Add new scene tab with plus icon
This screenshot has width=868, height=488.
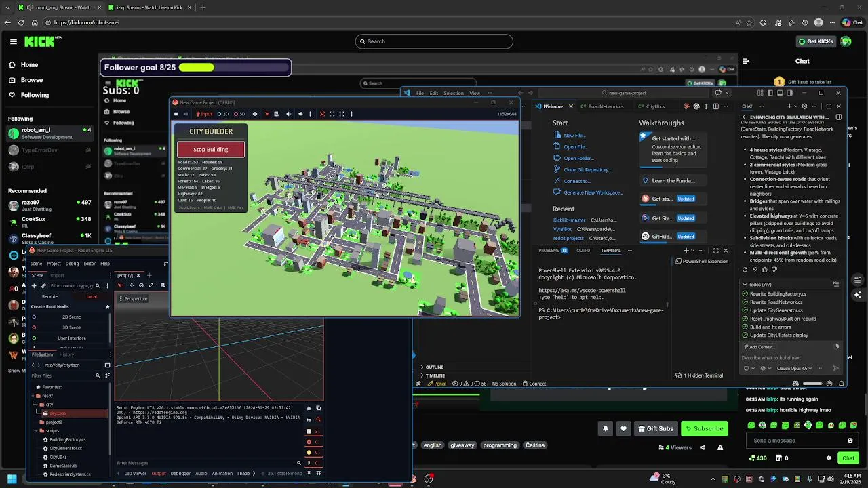[x=149, y=275]
